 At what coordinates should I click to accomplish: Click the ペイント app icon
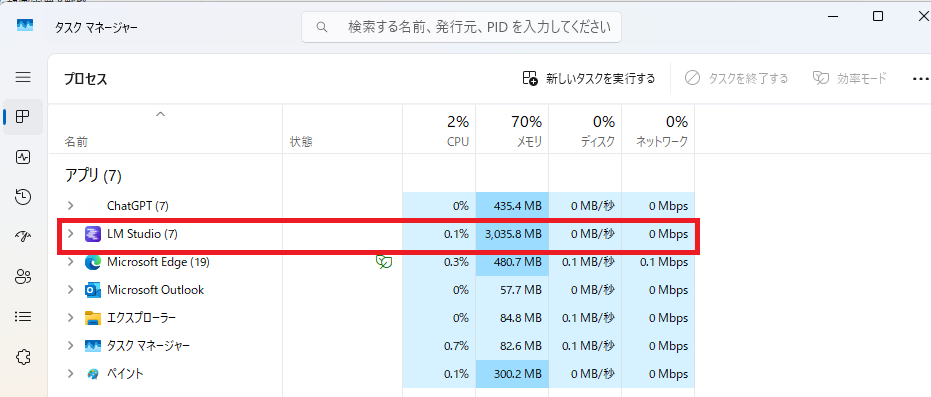coord(93,373)
